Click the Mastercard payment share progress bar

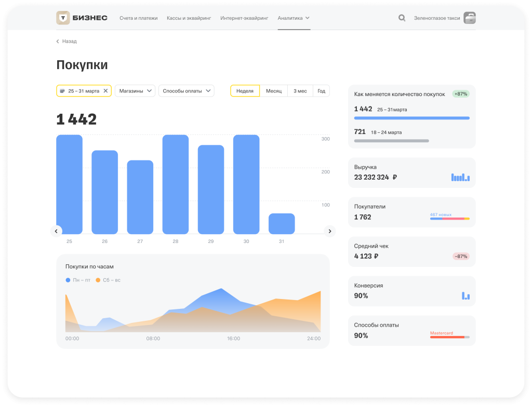click(x=449, y=337)
